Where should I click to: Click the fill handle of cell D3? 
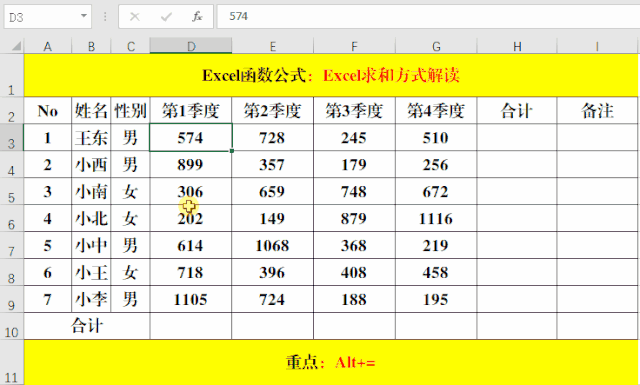pyautogui.click(x=232, y=151)
